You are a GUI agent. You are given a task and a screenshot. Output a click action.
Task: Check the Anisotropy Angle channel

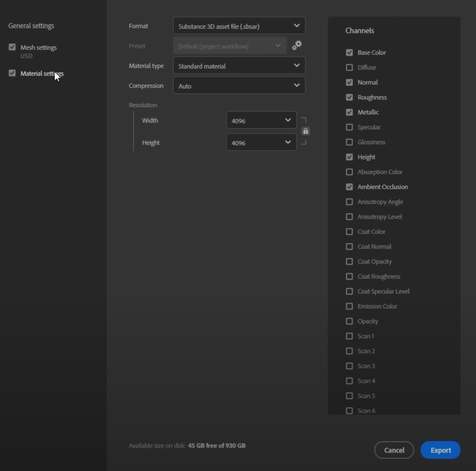tap(349, 202)
